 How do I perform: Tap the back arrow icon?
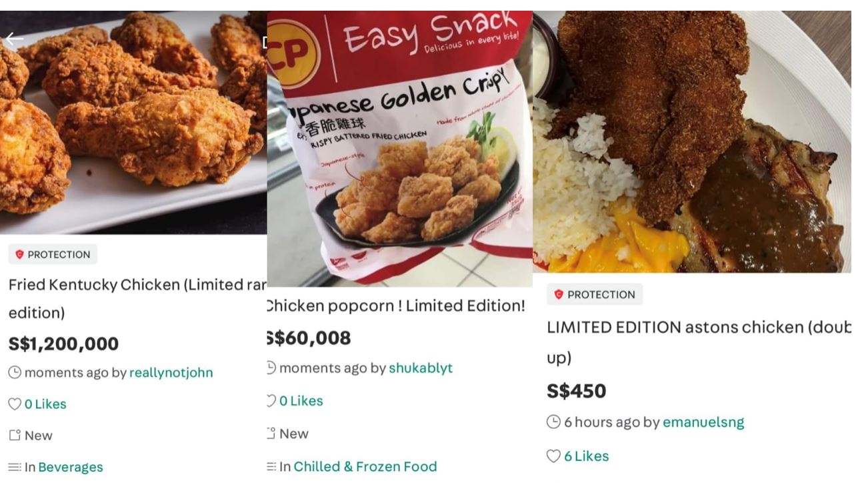(15, 39)
